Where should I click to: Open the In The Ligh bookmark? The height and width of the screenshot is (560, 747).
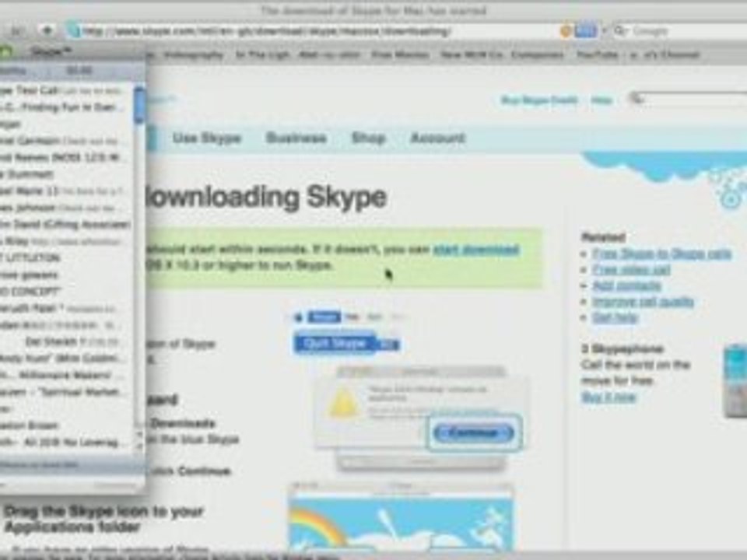coord(262,54)
